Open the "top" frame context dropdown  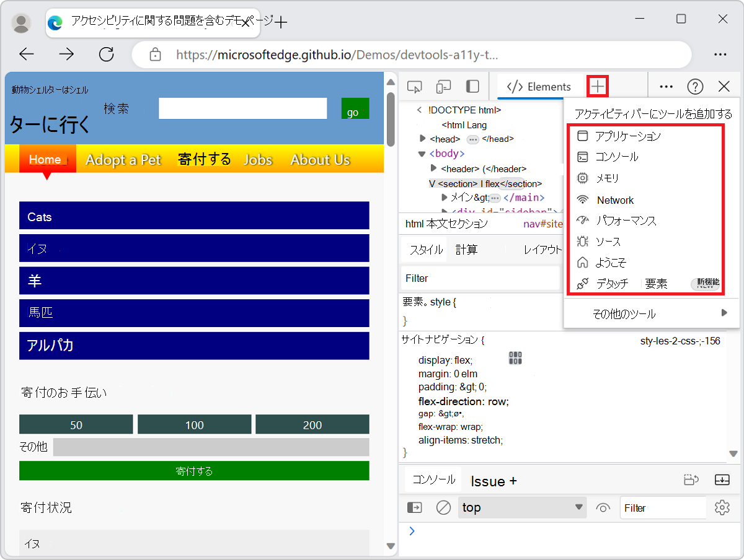[522, 507]
